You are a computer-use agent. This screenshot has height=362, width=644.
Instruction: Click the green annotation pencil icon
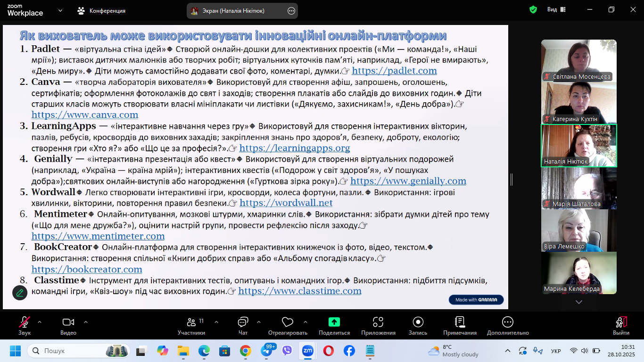(20, 293)
